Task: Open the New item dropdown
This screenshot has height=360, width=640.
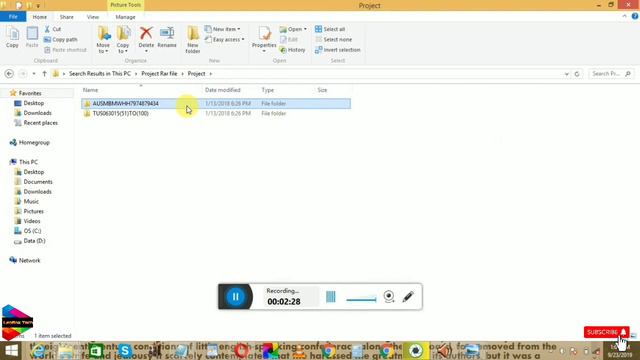Action: (x=222, y=29)
